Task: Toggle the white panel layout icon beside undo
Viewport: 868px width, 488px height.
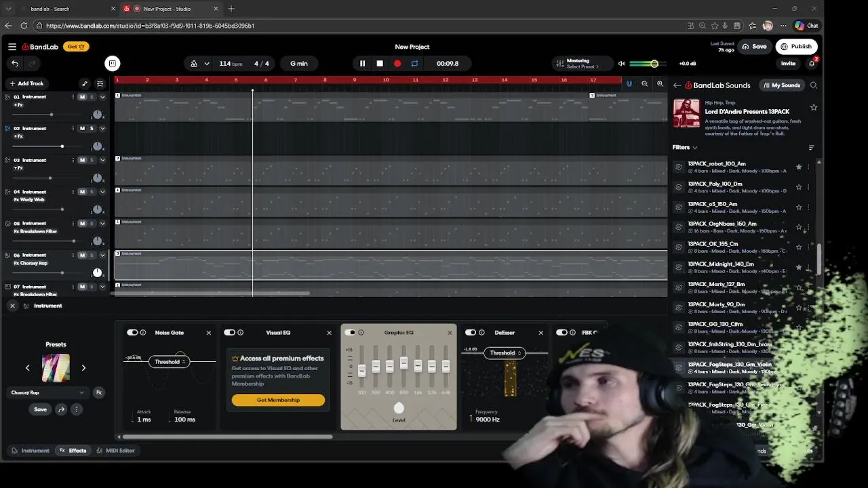Action: click(113, 64)
